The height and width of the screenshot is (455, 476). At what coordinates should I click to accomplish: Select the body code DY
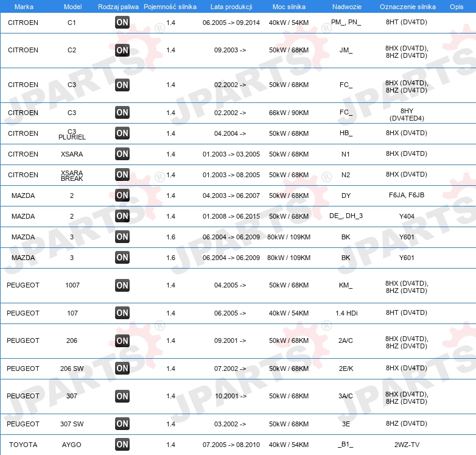(x=346, y=196)
